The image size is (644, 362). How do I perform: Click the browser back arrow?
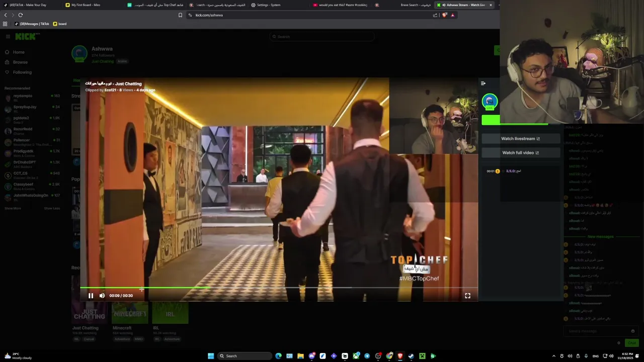(6, 15)
